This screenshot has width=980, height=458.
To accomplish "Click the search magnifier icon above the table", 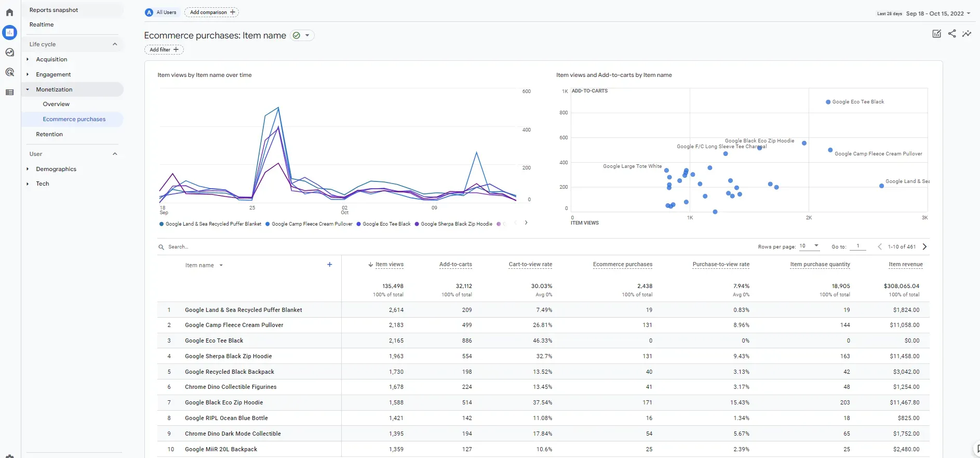I will [x=161, y=247].
